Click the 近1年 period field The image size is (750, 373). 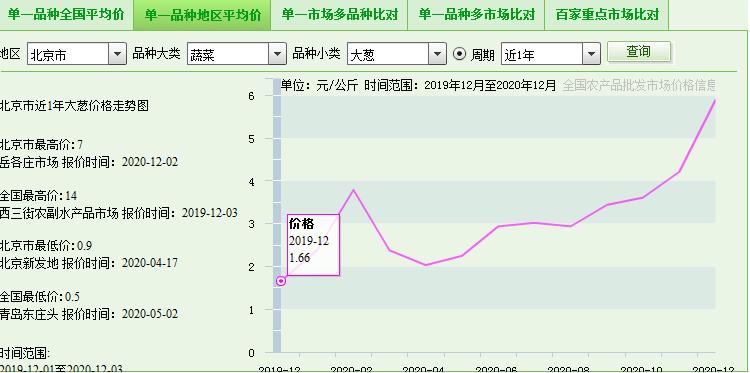pos(542,54)
